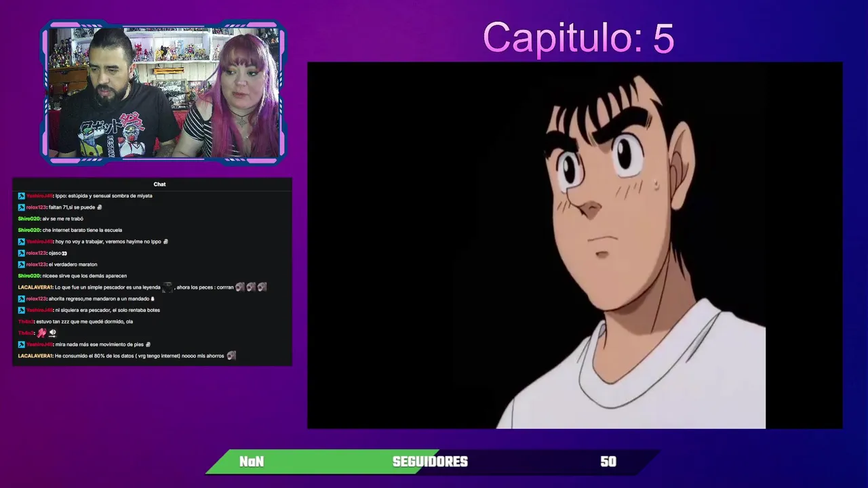The image size is (868, 488).
Task: Click username LACALAVERA1 in 'simple pescador' message
Action: point(35,287)
